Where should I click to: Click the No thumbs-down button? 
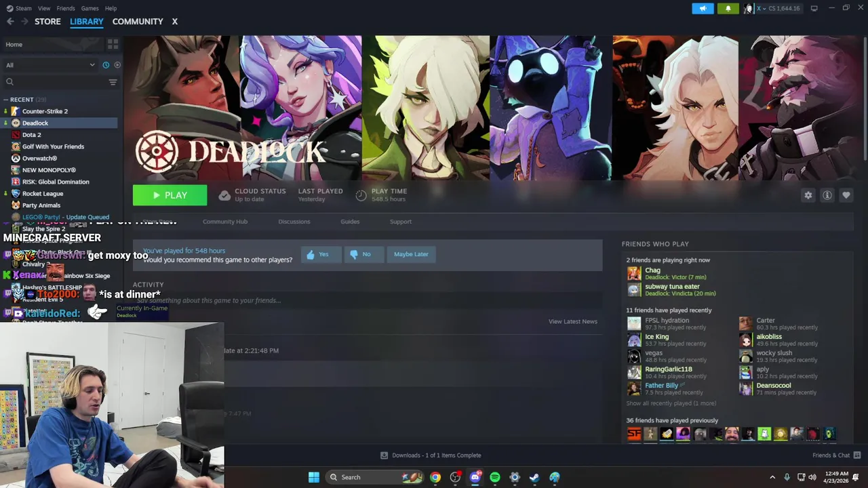pyautogui.click(x=363, y=254)
